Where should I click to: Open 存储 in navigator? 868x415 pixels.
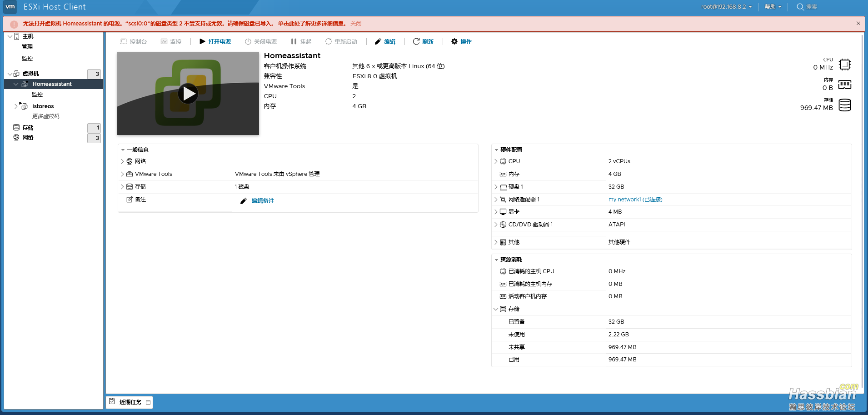tap(28, 128)
